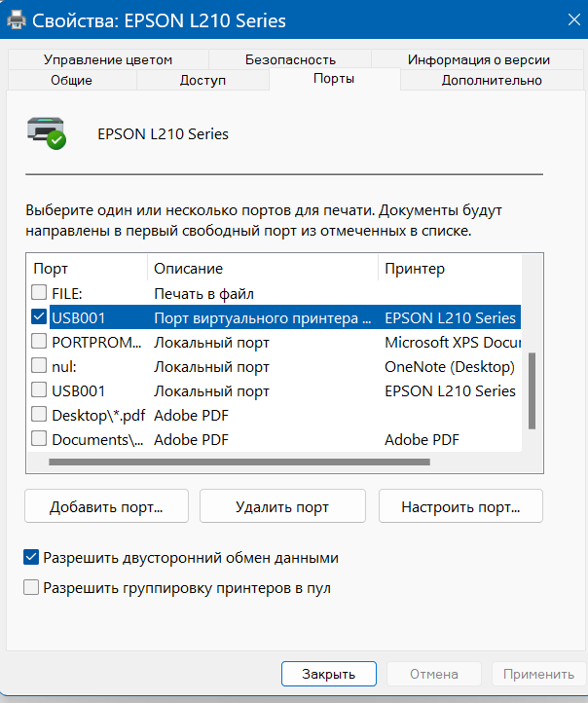Image resolution: width=588 pixels, height=703 pixels.
Task: Click the Отмена button
Action: 434,674
